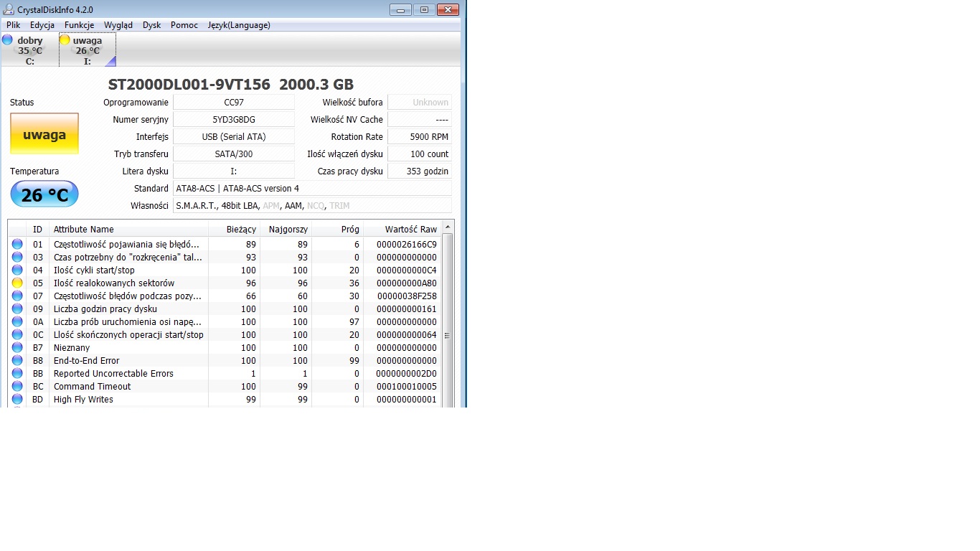980x551 pixels.
Task: Click status orb for attribute 03 row
Action: (x=17, y=258)
